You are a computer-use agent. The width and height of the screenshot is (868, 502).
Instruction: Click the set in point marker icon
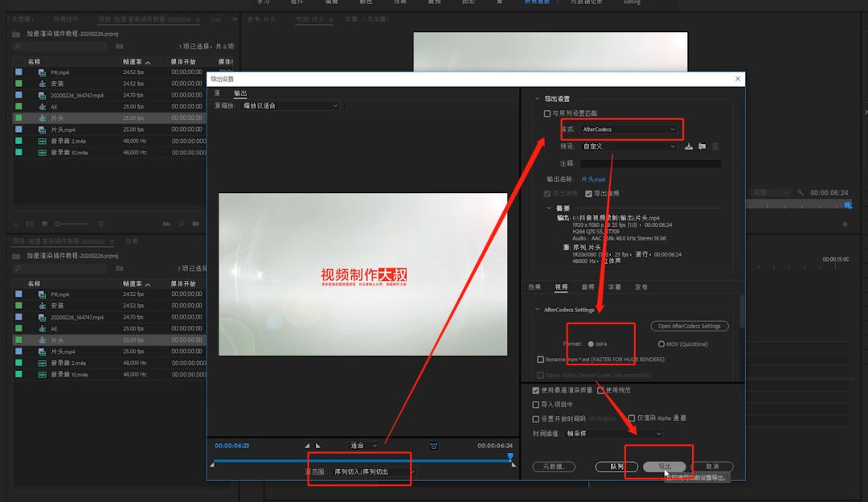point(307,446)
